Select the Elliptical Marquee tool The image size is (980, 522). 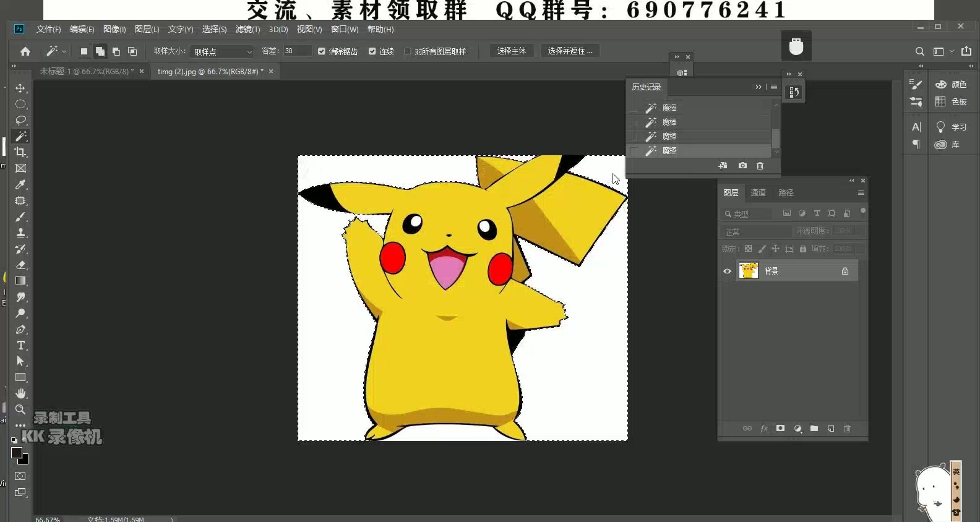pyautogui.click(x=20, y=104)
